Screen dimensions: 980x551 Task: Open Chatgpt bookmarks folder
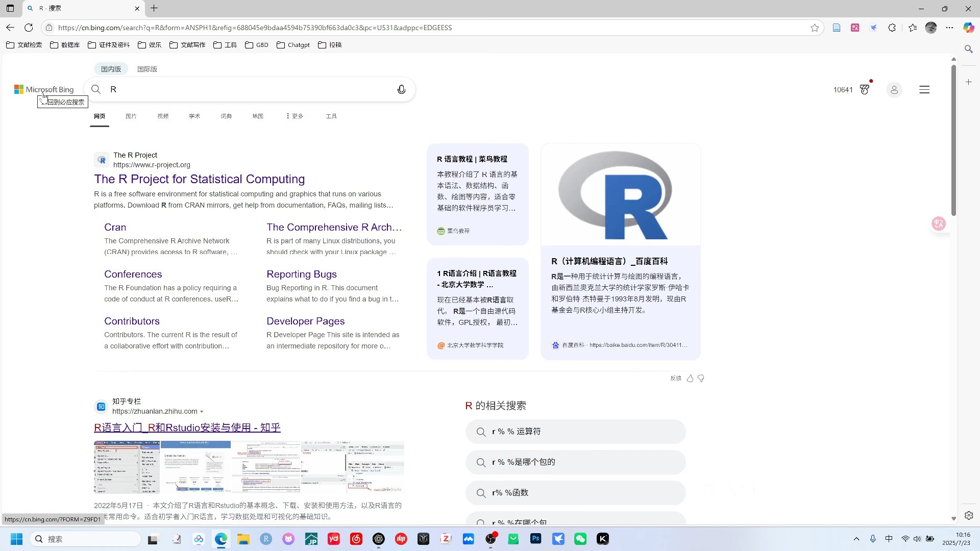293,45
